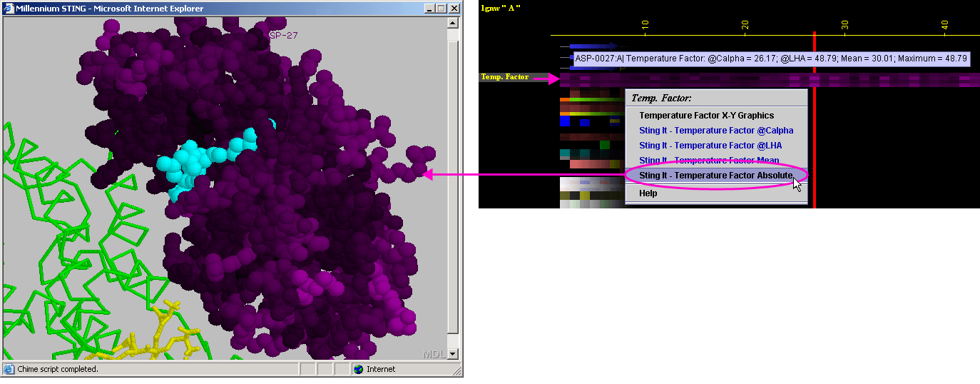The height and width of the screenshot is (384, 980).
Task: Minimize the Millennium STING window
Action: (429, 9)
